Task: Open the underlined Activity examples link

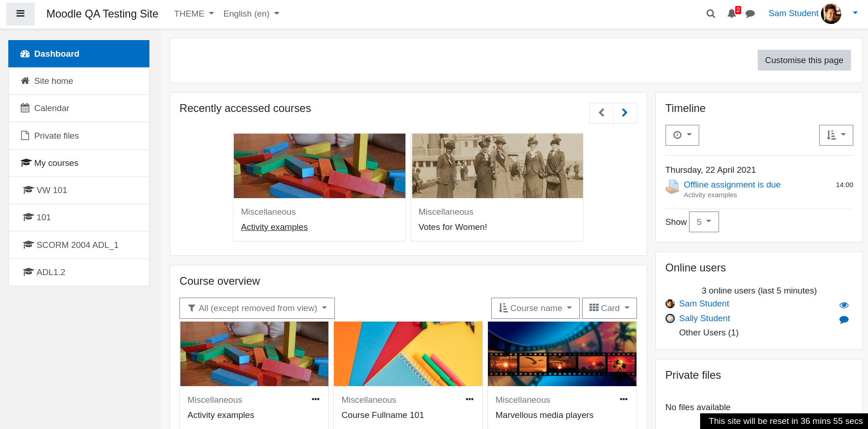Action: pos(274,227)
